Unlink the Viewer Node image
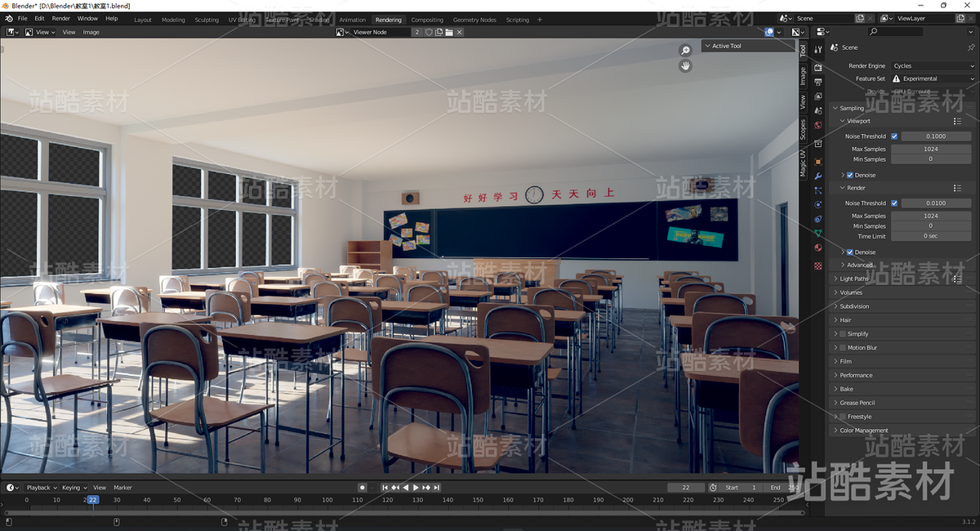The height and width of the screenshot is (531, 980). 460,32
